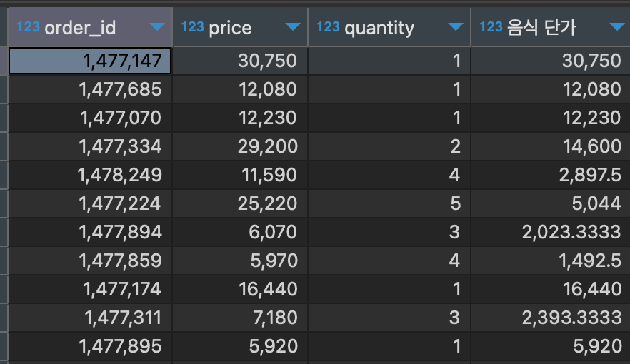Viewport: 630px width, 364px height.
Task: Open the price column sort dropdown arrow
Action: pos(293,27)
